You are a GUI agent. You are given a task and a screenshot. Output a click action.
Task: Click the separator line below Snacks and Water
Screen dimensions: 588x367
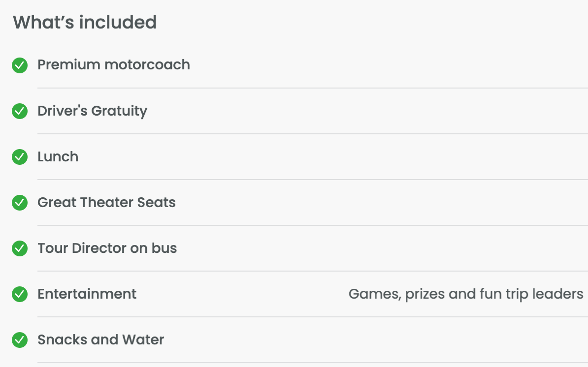click(312, 363)
